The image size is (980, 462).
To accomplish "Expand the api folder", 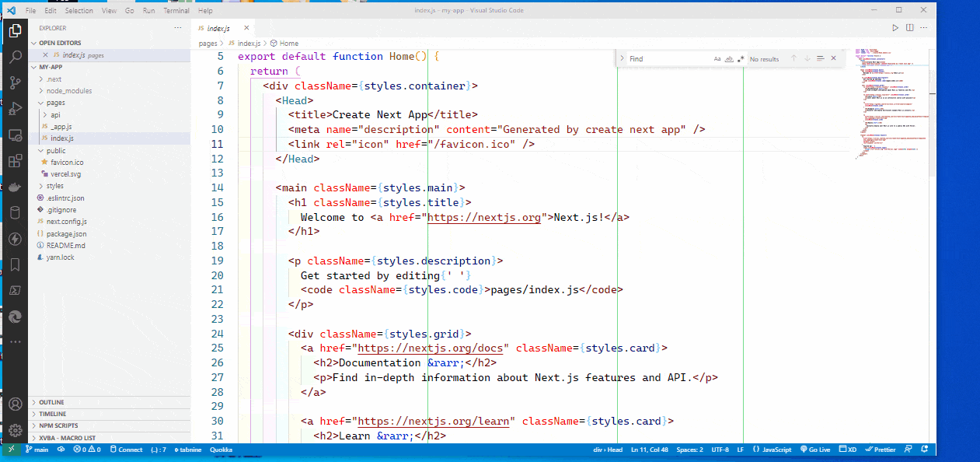I will coord(45,114).
